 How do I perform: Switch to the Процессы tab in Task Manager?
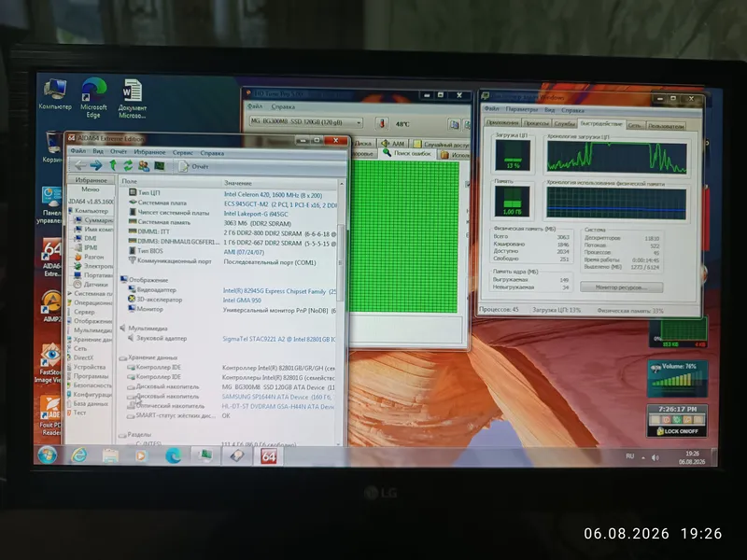(536, 123)
